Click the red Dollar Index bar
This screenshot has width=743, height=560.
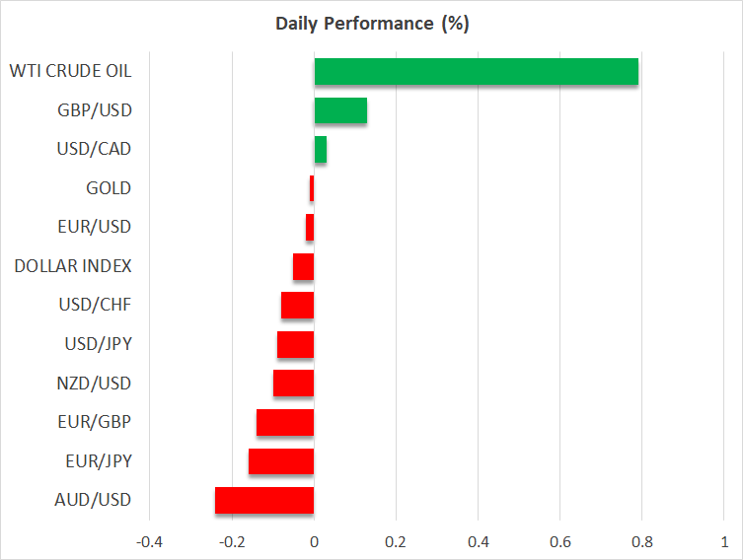click(303, 266)
